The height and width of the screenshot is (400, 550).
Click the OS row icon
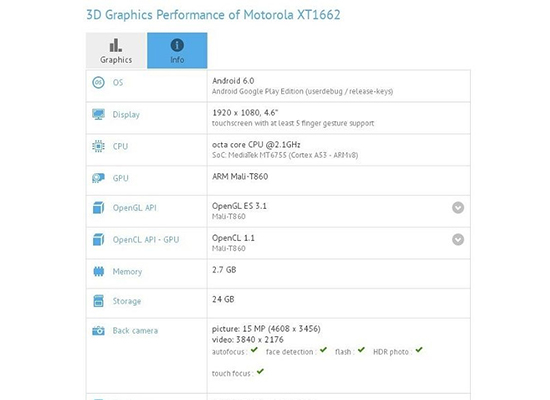(98, 82)
